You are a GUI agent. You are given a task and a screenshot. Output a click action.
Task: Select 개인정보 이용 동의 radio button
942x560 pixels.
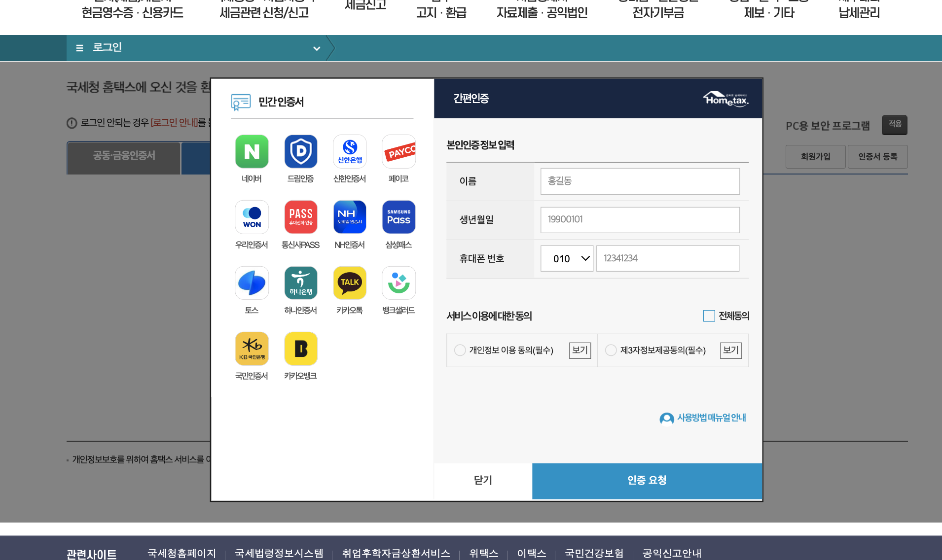460,350
